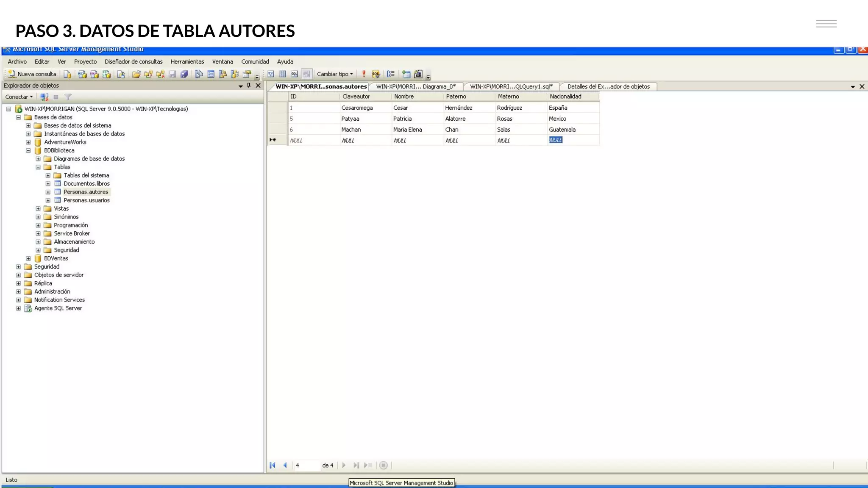Close the Explorador de objetos panel
This screenshot has width=868, height=488.
[x=258, y=86]
